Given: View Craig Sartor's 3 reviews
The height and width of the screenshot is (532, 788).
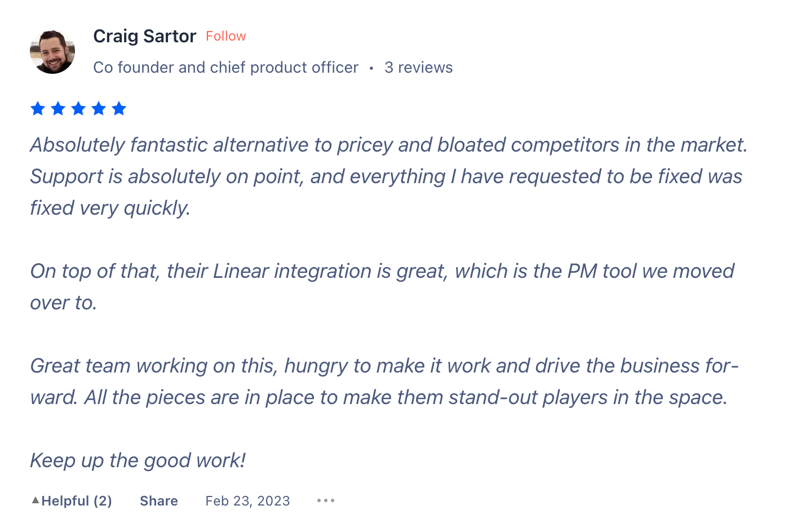Looking at the screenshot, I should 418,67.
